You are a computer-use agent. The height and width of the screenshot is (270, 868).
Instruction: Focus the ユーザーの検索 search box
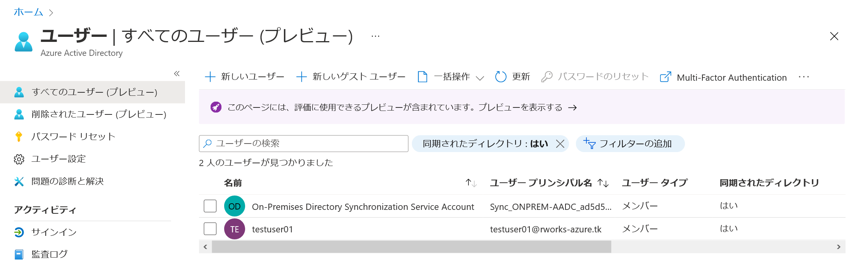pos(304,144)
